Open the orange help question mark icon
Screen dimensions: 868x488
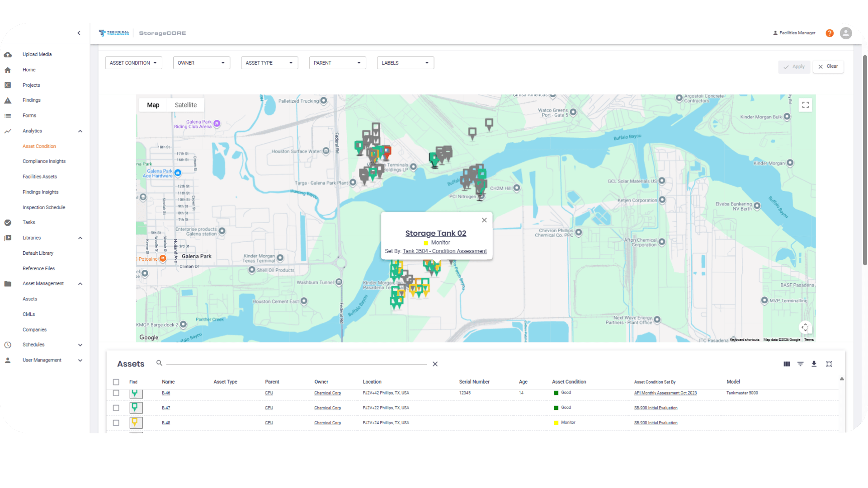coord(830,33)
